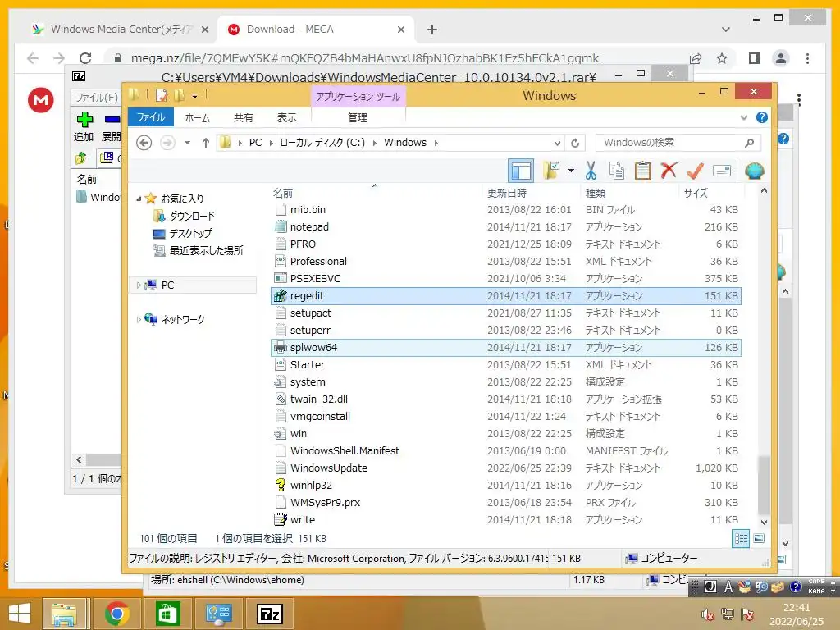Click ローカル ディスク (C:) in breadcrumb
The width and height of the screenshot is (840, 630).
pos(322,143)
